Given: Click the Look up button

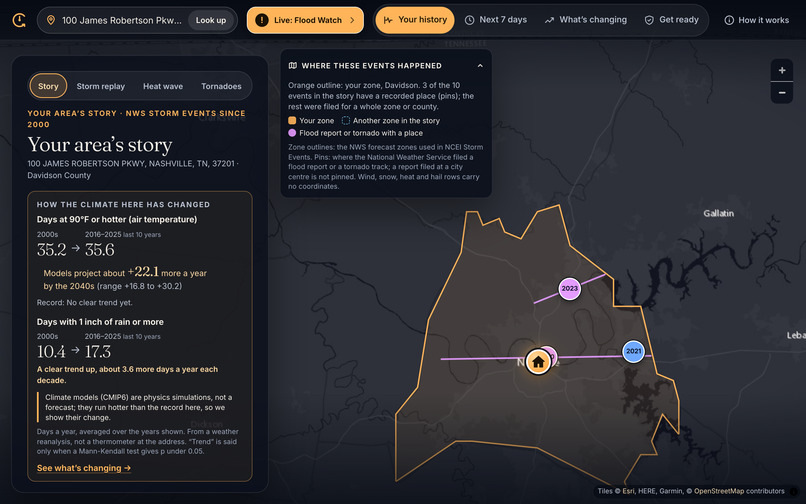Looking at the screenshot, I should pyautogui.click(x=211, y=20).
